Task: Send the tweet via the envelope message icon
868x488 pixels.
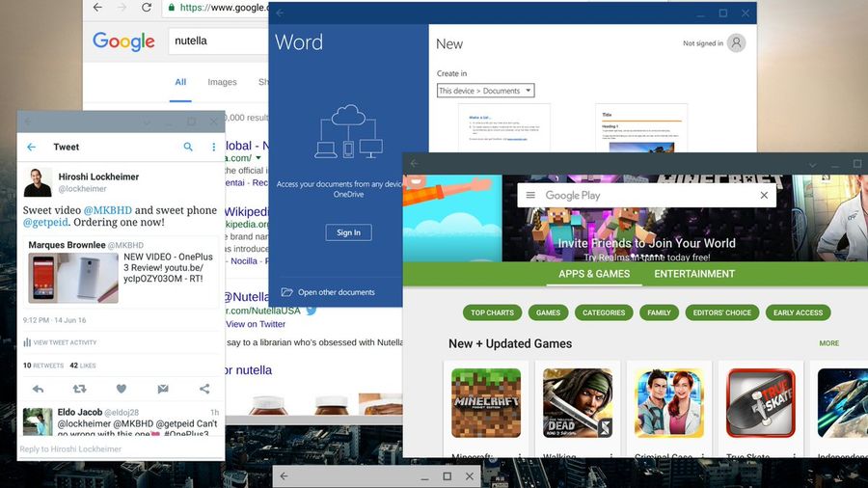Action: pyautogui.click(x=163, y=389)
